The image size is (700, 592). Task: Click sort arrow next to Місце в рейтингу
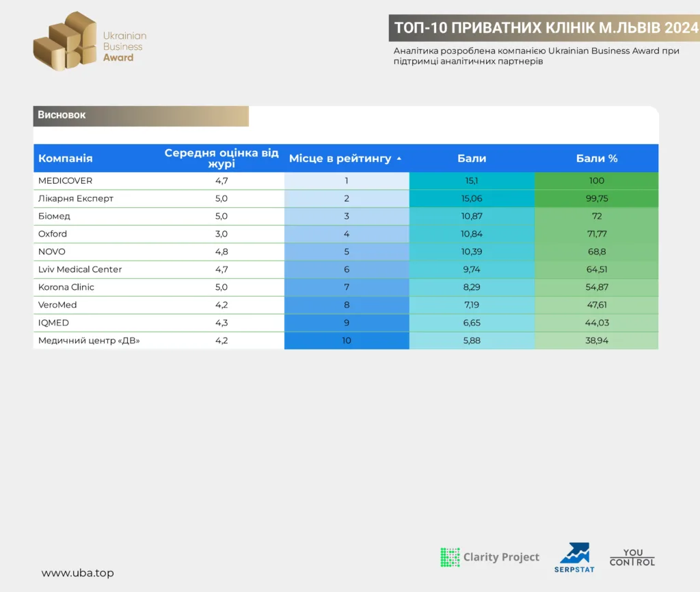tap(399, 159)
